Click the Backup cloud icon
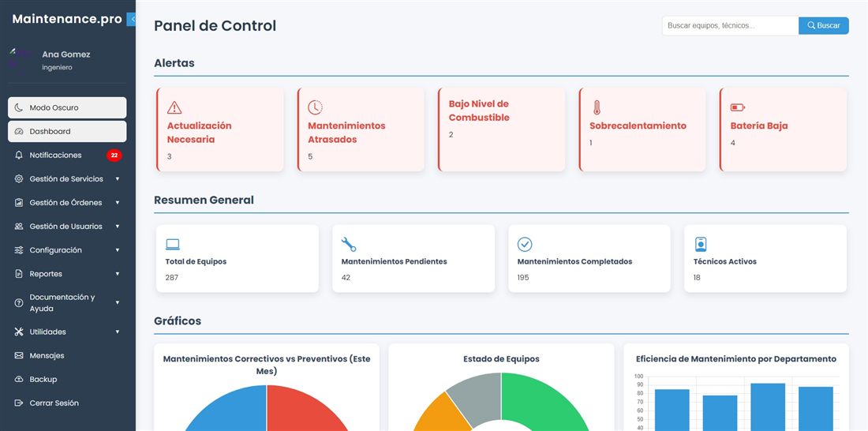 (x=19, y=380)
